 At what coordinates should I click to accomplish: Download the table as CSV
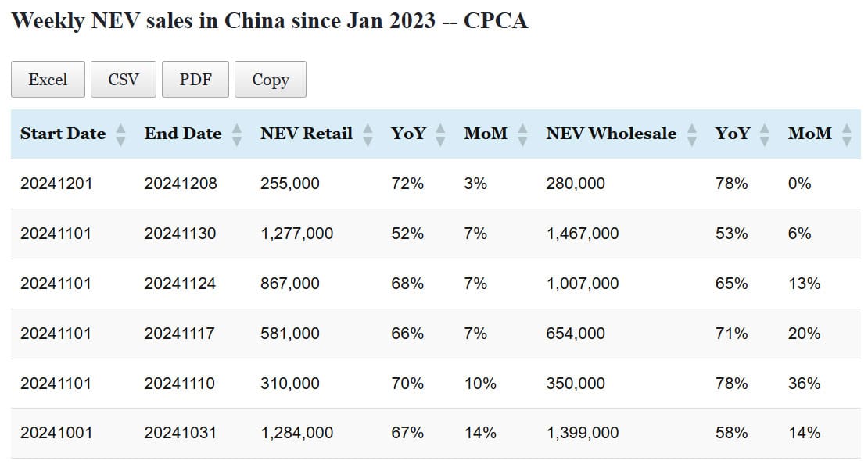pos(124,80)
